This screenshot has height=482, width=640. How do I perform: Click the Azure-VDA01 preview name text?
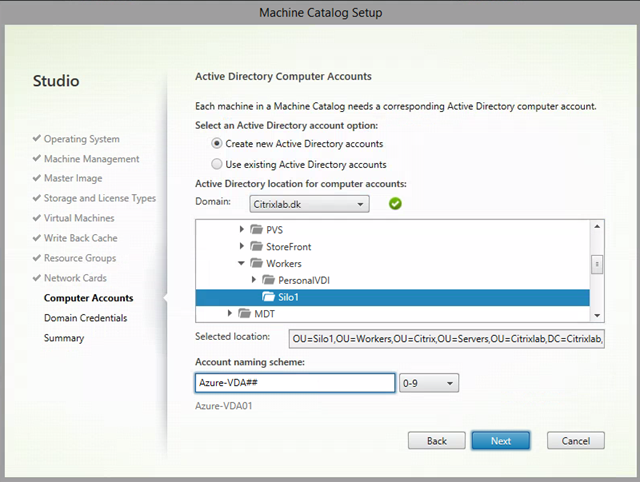tap(224, 406)
